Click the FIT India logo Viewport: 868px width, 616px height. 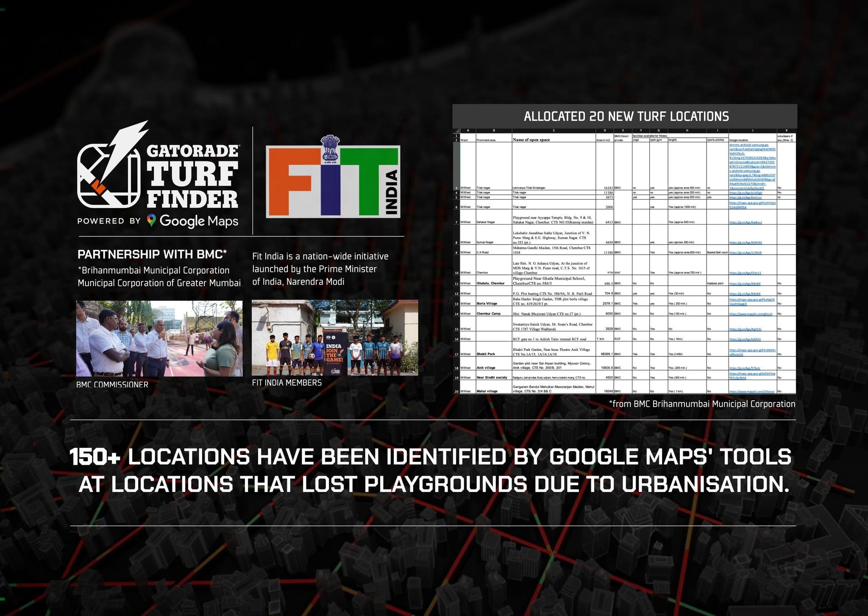click(x=333, y=177)
